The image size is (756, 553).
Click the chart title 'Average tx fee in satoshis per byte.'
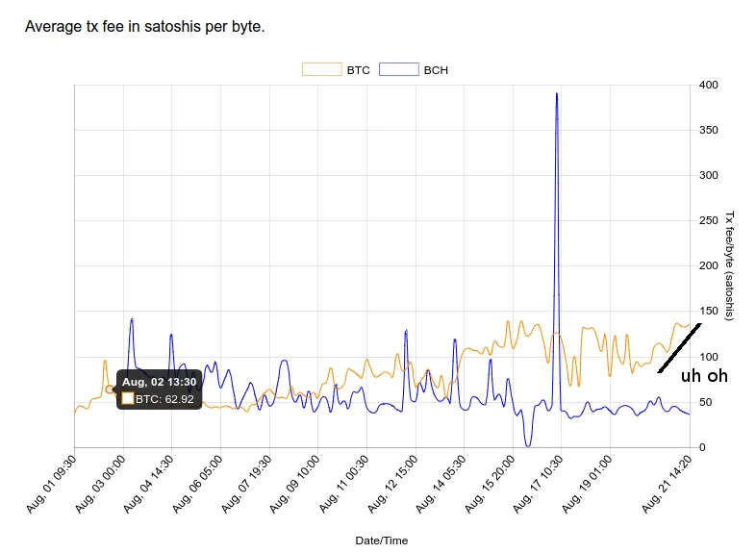144,27
